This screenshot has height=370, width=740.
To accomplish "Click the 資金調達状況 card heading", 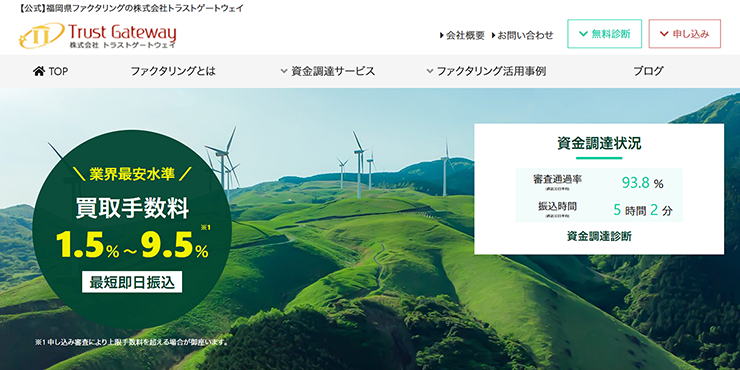I will pos(599,143).
